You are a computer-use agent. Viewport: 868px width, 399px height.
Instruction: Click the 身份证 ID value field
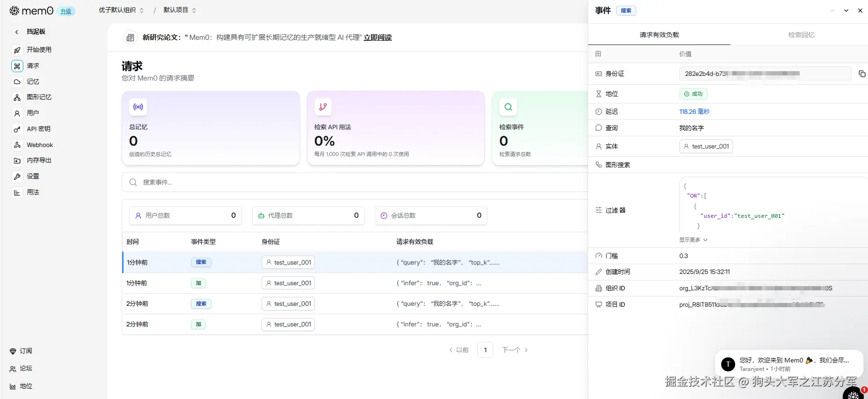pos(765,74)
